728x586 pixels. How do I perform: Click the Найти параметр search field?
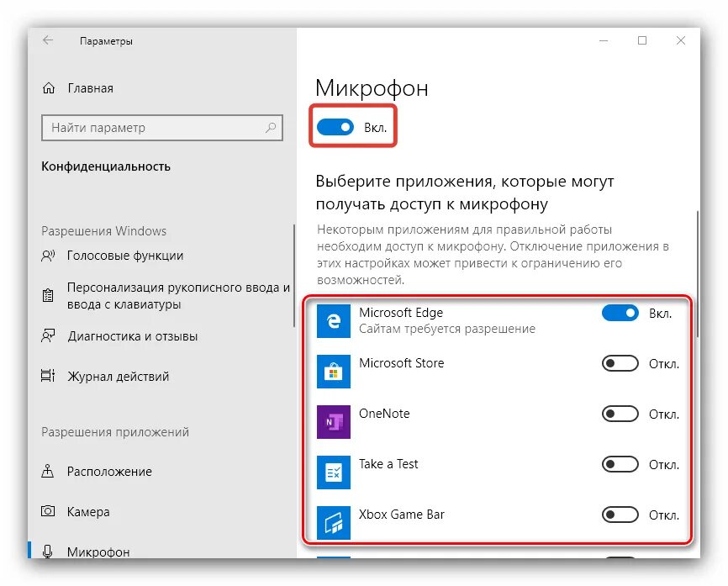pos(162,128)
